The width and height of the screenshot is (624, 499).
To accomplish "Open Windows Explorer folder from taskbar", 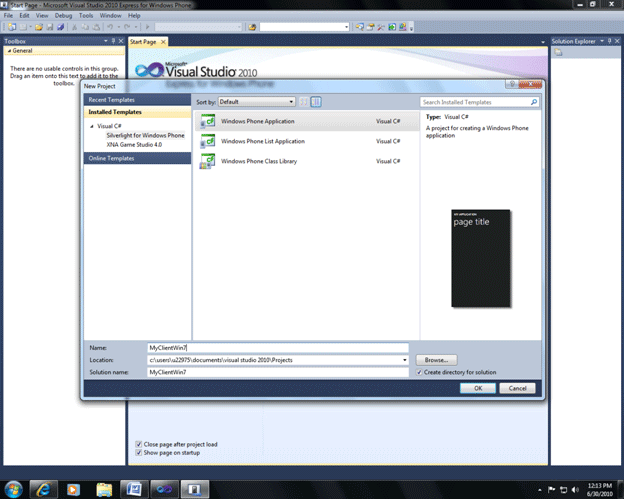I will coord(104,489).
